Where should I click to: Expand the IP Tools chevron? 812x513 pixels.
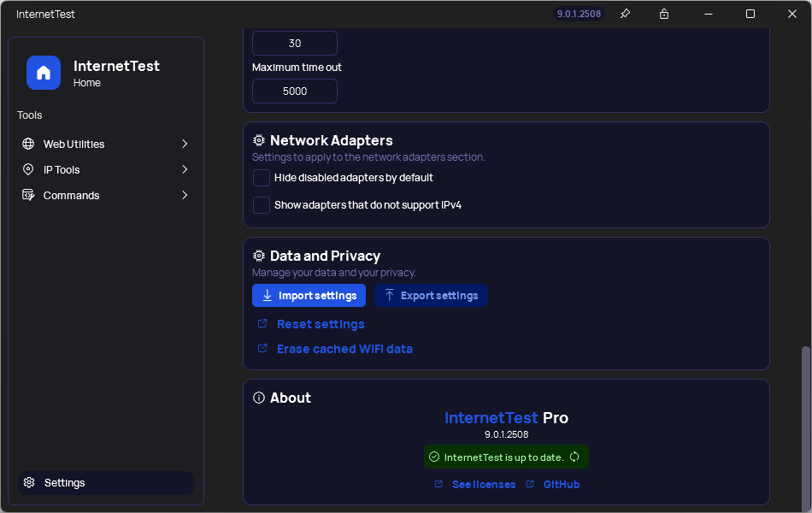[185, 169]
